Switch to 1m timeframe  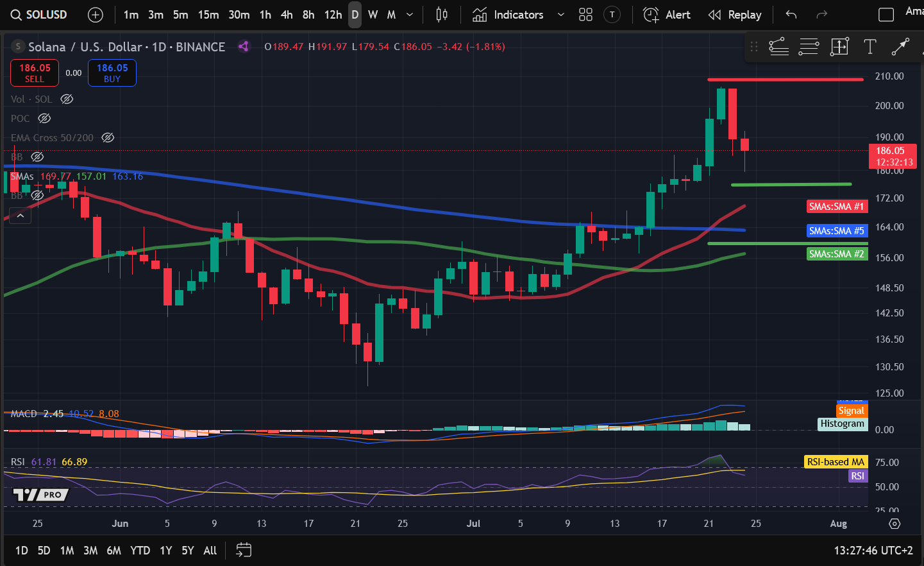131,15
